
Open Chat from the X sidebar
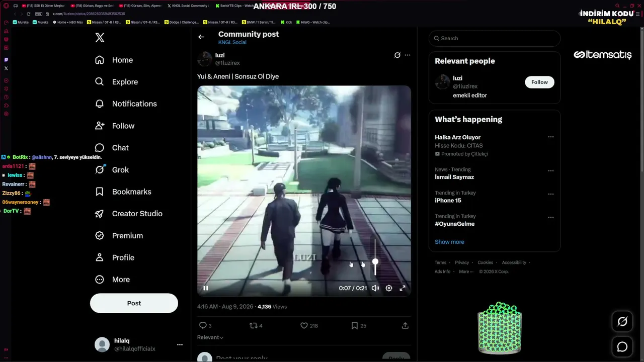pyautogui.click(x=112, y=148)
